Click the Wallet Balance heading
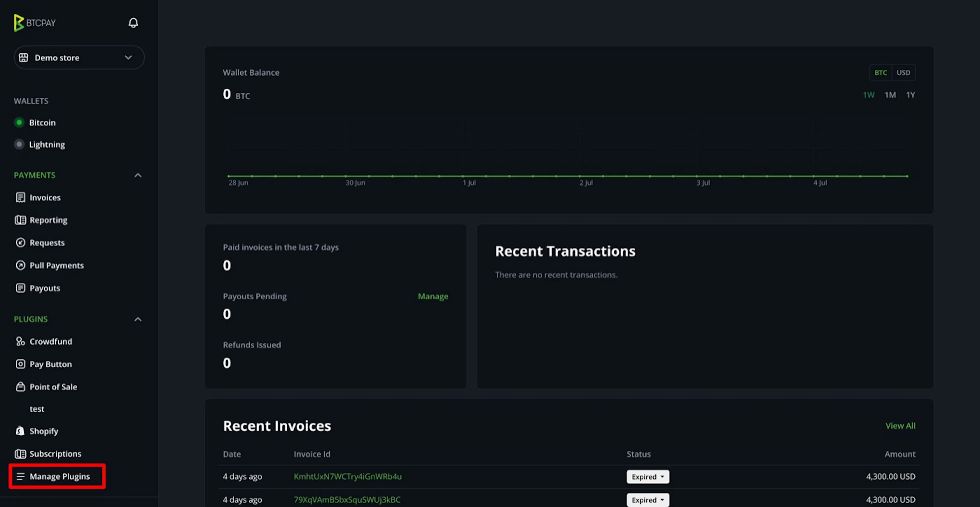 click(251, 72)
